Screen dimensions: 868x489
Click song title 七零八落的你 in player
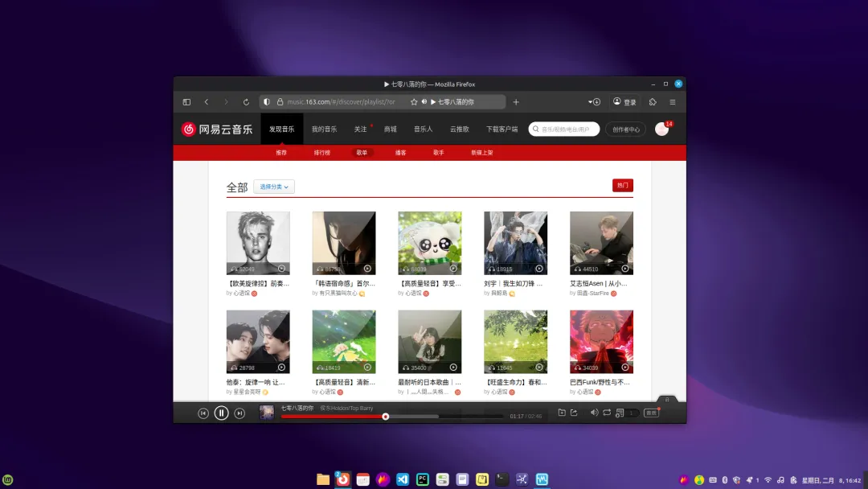click(297, 408)
